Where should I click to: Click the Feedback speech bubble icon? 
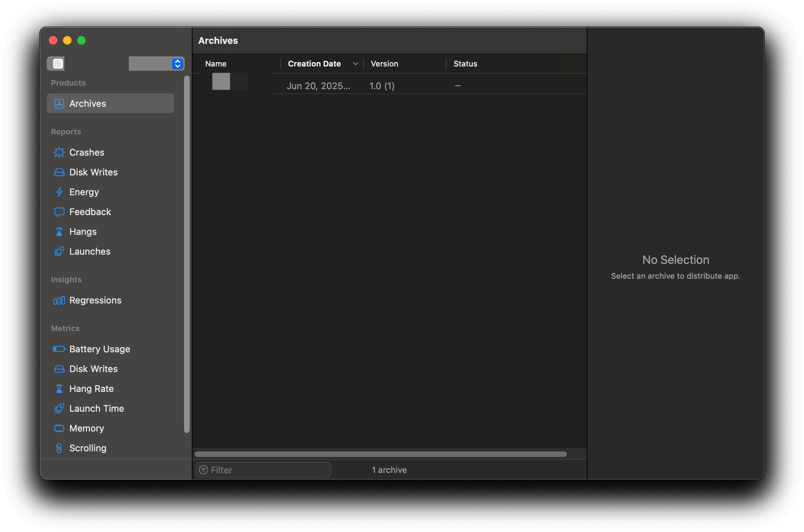point(59,212)
